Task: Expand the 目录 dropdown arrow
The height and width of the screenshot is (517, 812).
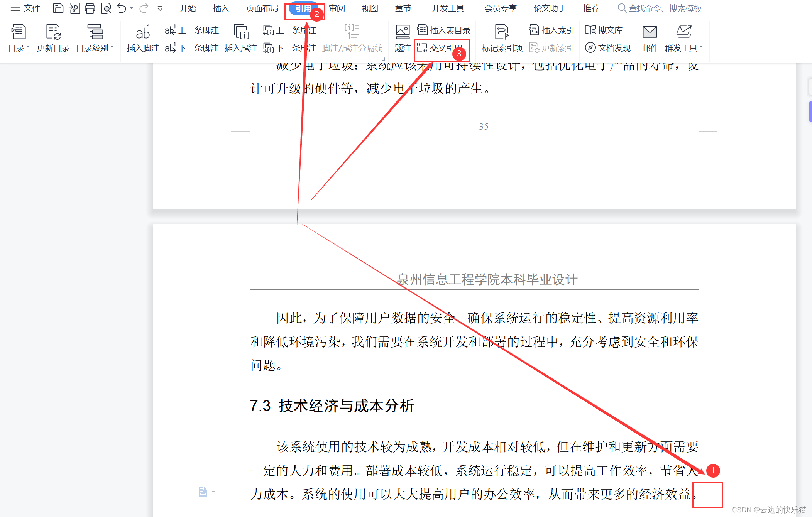Action: pos(27,47)
